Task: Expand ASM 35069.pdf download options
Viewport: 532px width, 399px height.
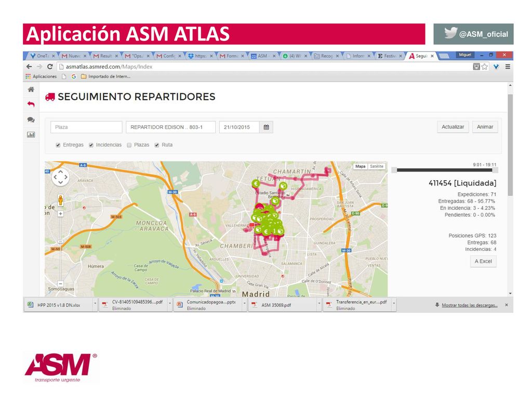Action: 319,304
